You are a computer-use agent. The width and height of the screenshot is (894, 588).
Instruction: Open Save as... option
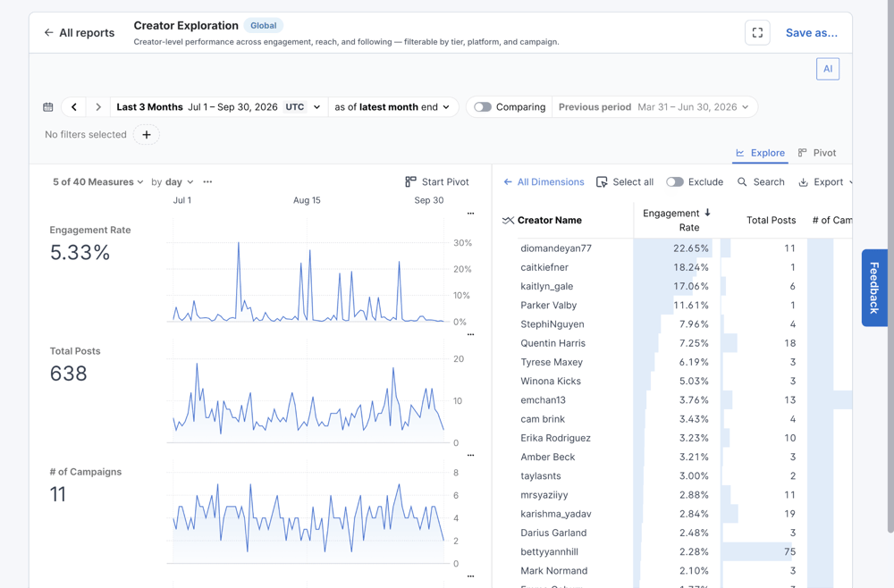pyautogui.click(x=812, y=32)
